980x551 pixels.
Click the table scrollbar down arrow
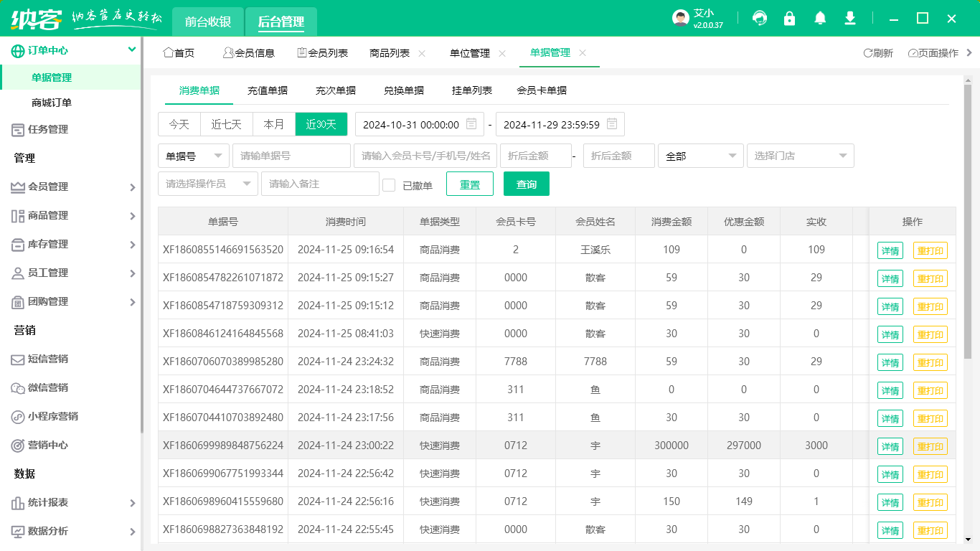coord(968,539)
